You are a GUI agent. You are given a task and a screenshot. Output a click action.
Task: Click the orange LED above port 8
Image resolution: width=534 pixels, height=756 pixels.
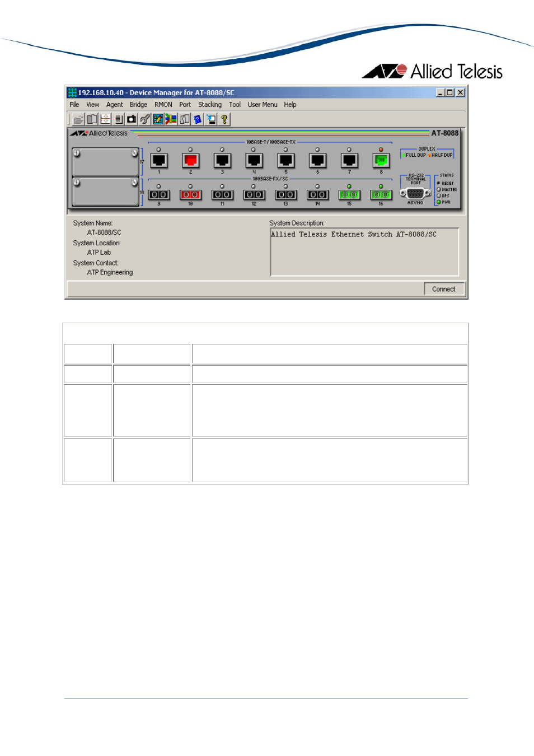[x=381, y=150]
